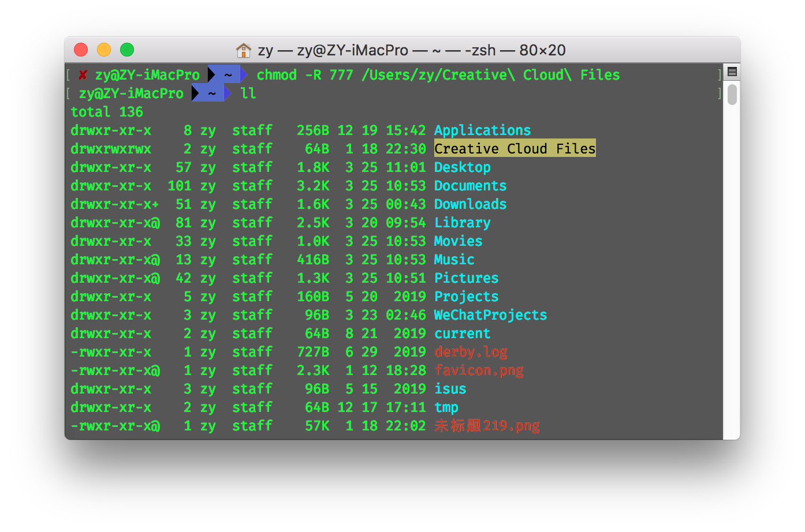
Task: Click the 416B size of Music
Action: pyautogui.click(x=313, y=260)
